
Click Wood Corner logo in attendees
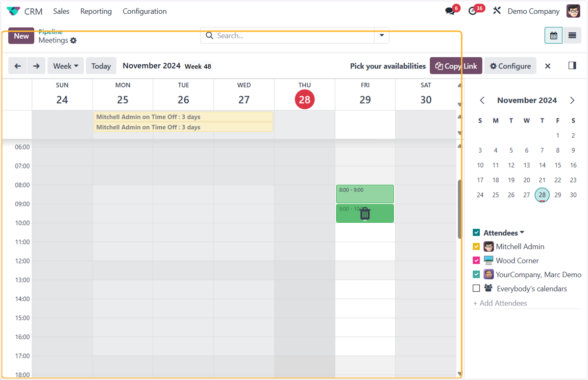tap(489, 261)
